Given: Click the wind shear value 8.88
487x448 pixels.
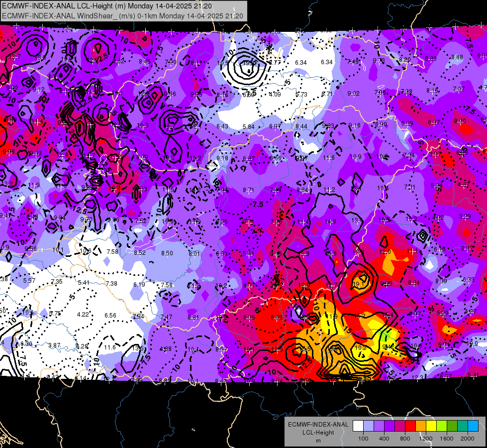Looking at the screenshot, I should 457,57.
